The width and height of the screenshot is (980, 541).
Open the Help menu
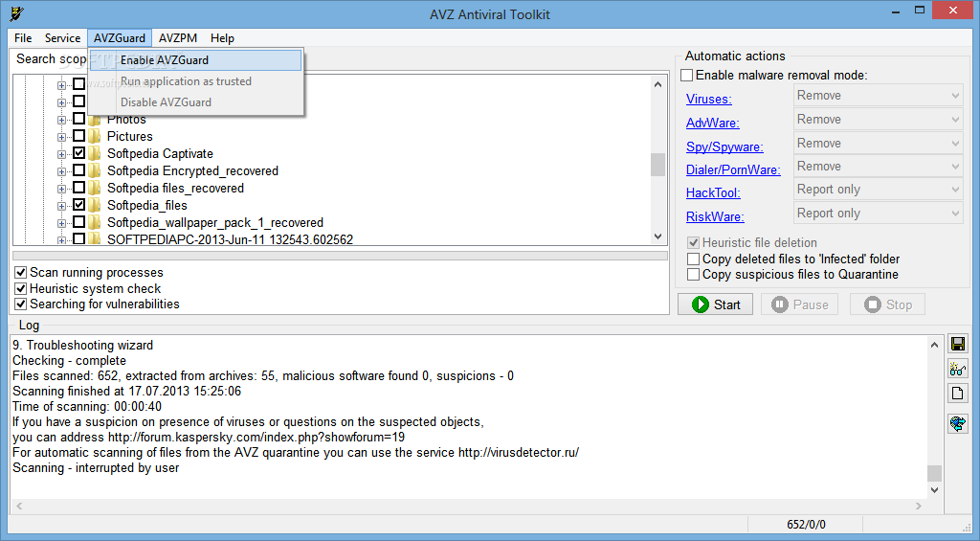222,38
